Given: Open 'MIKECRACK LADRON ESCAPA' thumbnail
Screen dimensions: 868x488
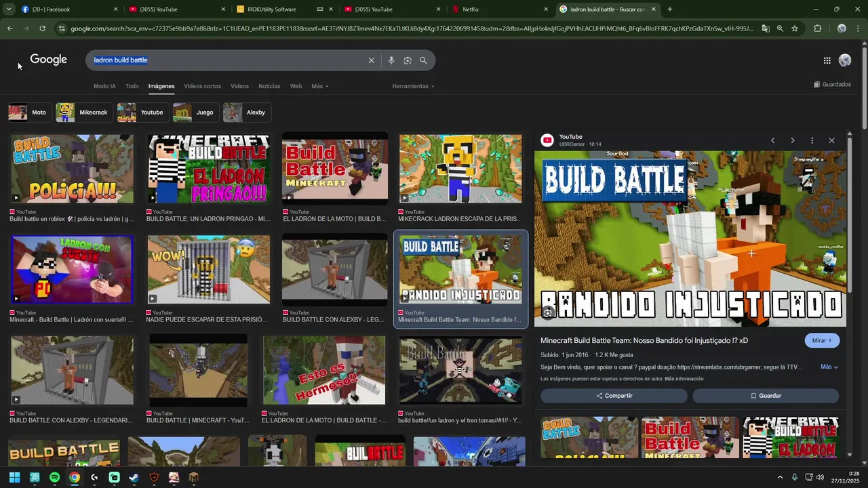Looking at the screenshot, I should pyautogui.click(x=460, y=169).
